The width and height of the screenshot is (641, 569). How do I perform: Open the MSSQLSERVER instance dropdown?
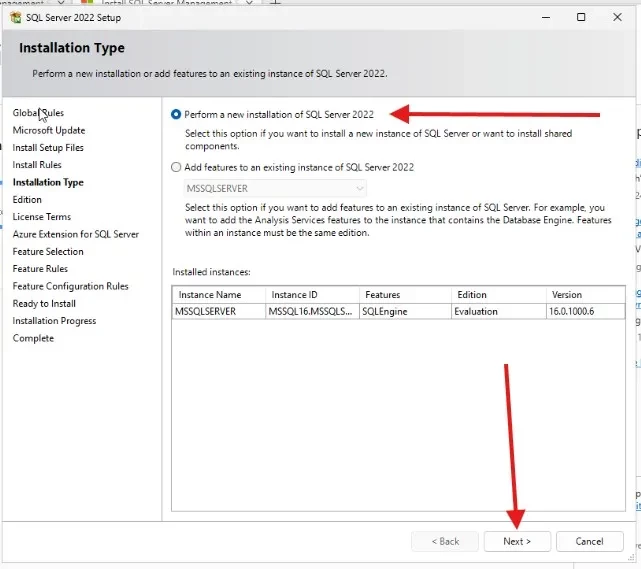(275, 188)
